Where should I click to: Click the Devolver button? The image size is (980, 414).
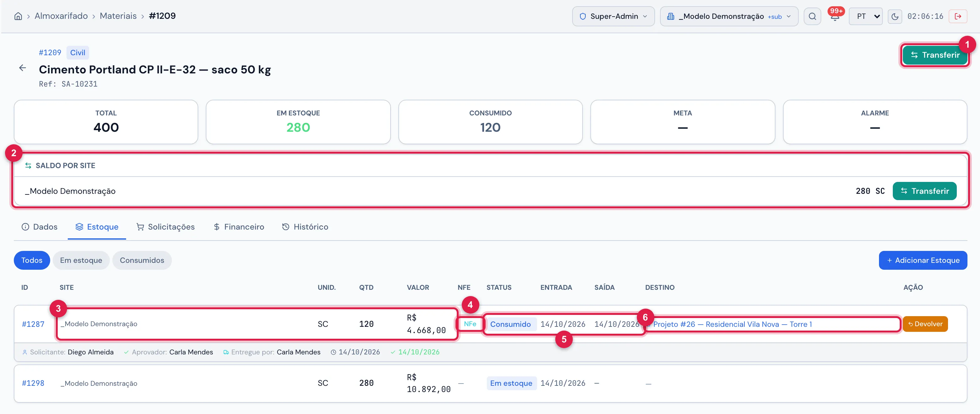(925, 324)
